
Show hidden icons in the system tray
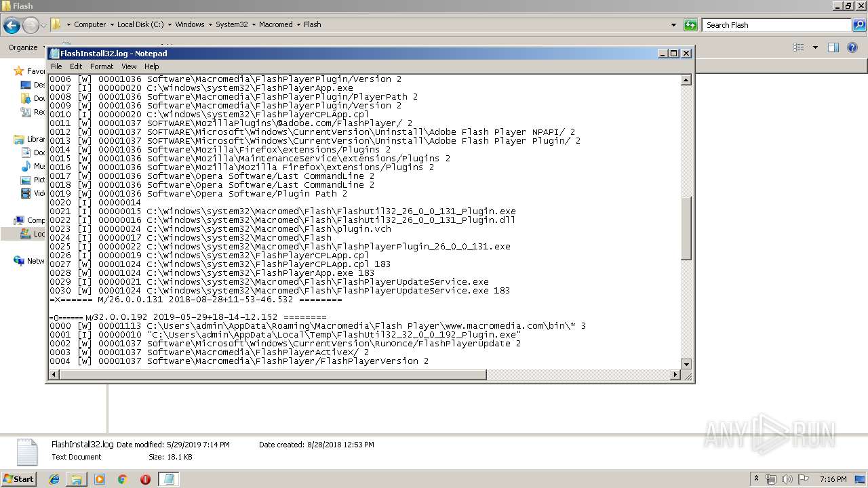(x=756, y=479)
